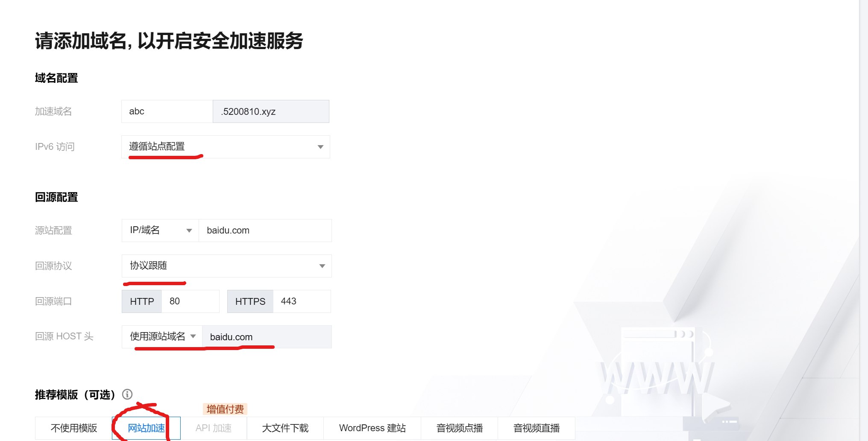Expand the 回源协议 protocol dropdown
868x441 pixels.
(226, 266)
